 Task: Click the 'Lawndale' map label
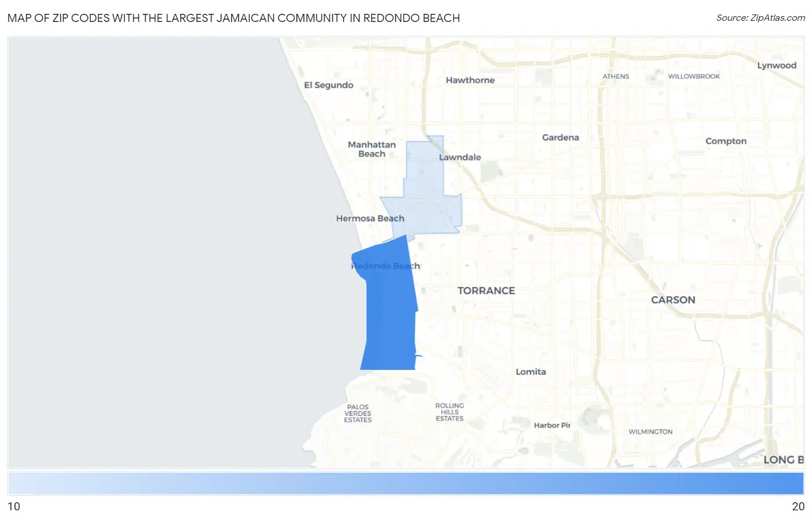pos(460,157)
